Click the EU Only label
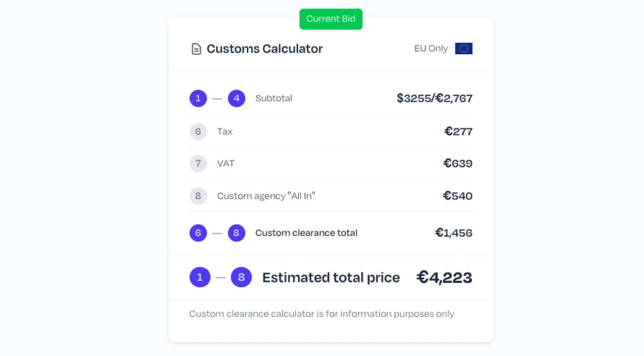The image size is (644, 356). pyautogui.click(x=431, y=48)
